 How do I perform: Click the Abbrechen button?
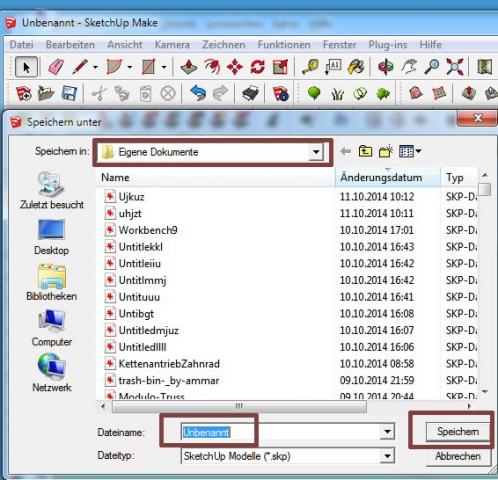[x=458, y=456]
